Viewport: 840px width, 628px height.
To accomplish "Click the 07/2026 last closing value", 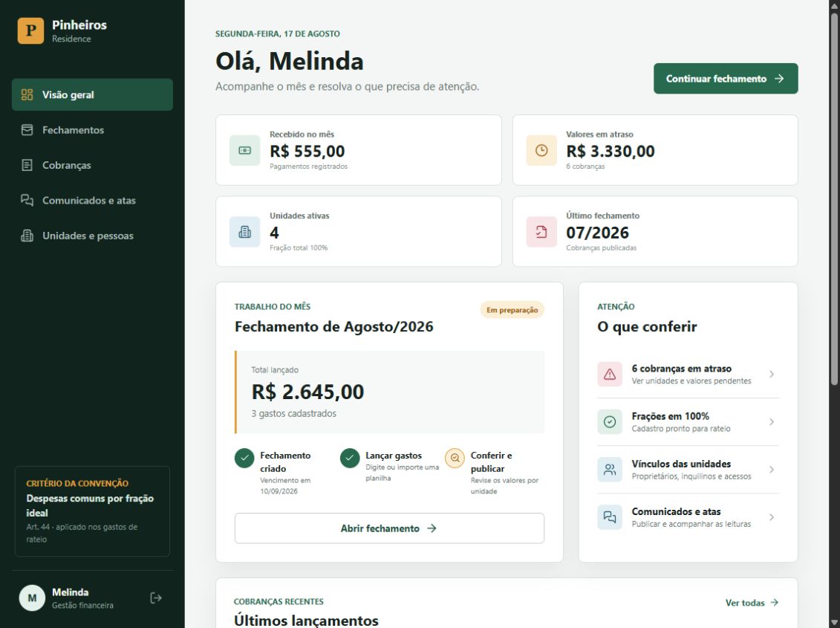I will 597,233.
